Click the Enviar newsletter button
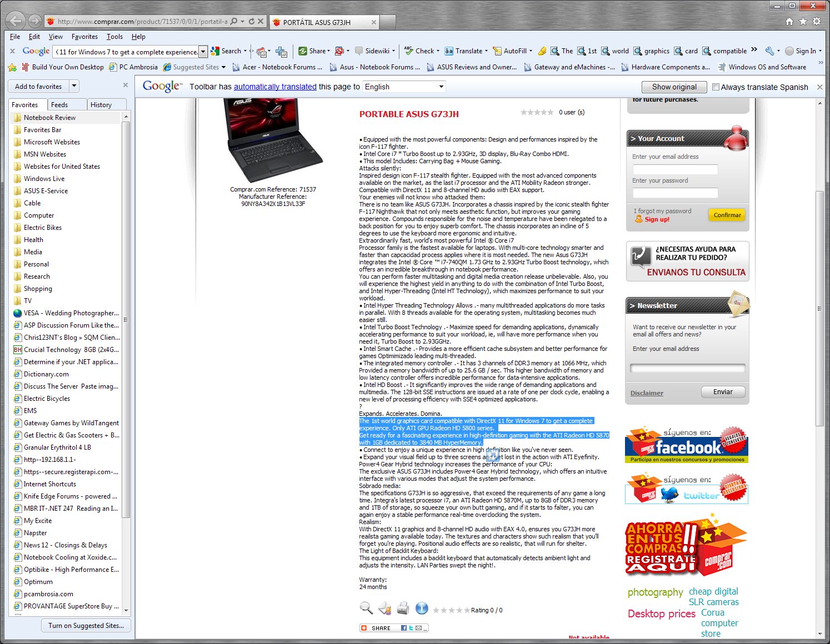 point(723,392)
